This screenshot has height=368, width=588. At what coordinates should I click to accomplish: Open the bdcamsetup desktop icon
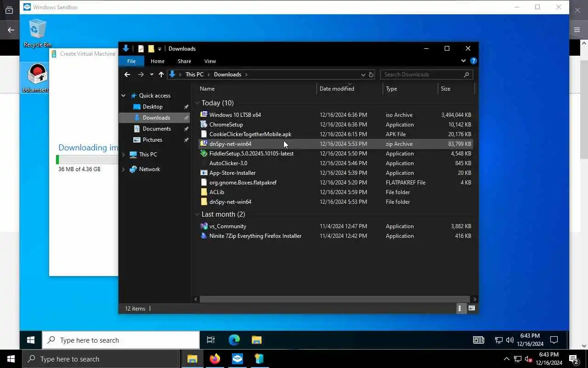pos(37,78)
